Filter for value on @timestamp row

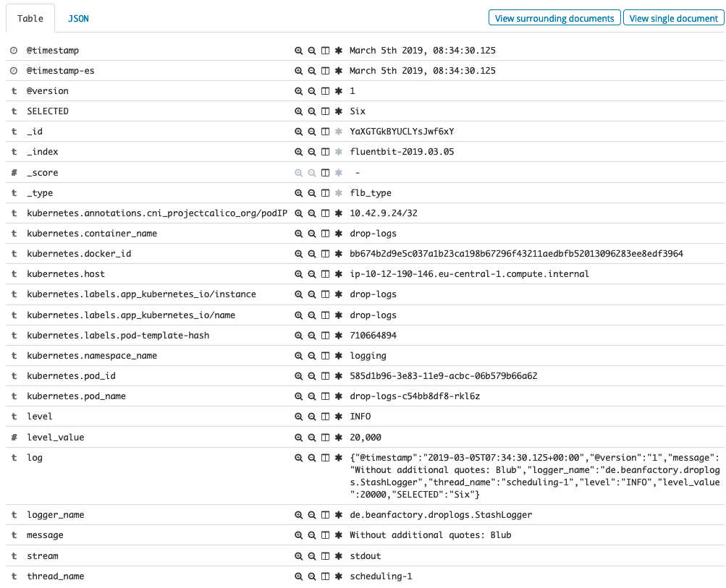[x=299, y=51]
